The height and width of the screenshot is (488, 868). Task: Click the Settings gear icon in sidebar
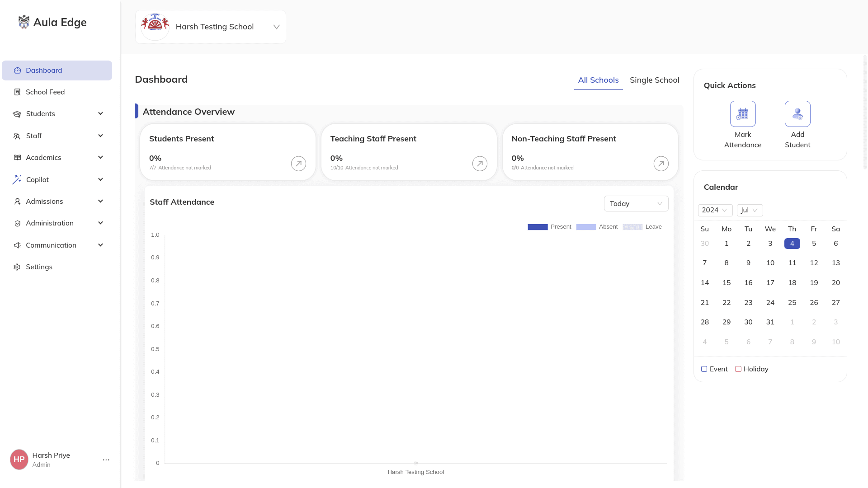17,267
